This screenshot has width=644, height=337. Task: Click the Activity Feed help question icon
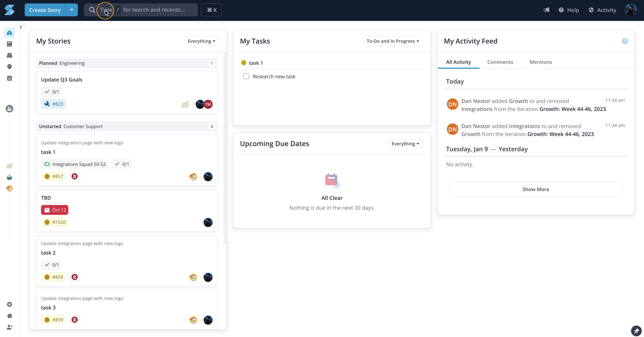(x=625, y=41)
